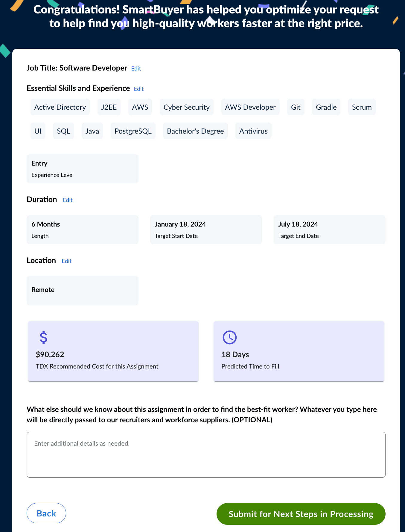The width and height of the screenshot is (405, 532).
Task: Click the $90,262 recommended cost
Action: point(50,354)
